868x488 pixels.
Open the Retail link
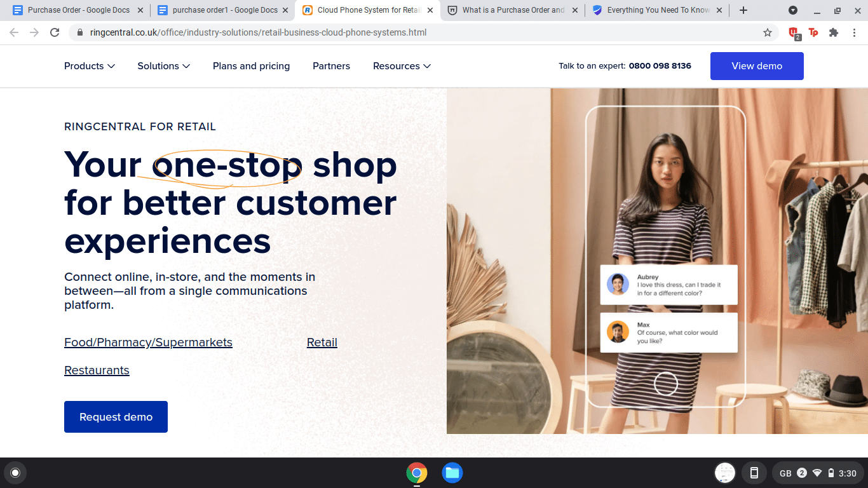coord(322,342)
